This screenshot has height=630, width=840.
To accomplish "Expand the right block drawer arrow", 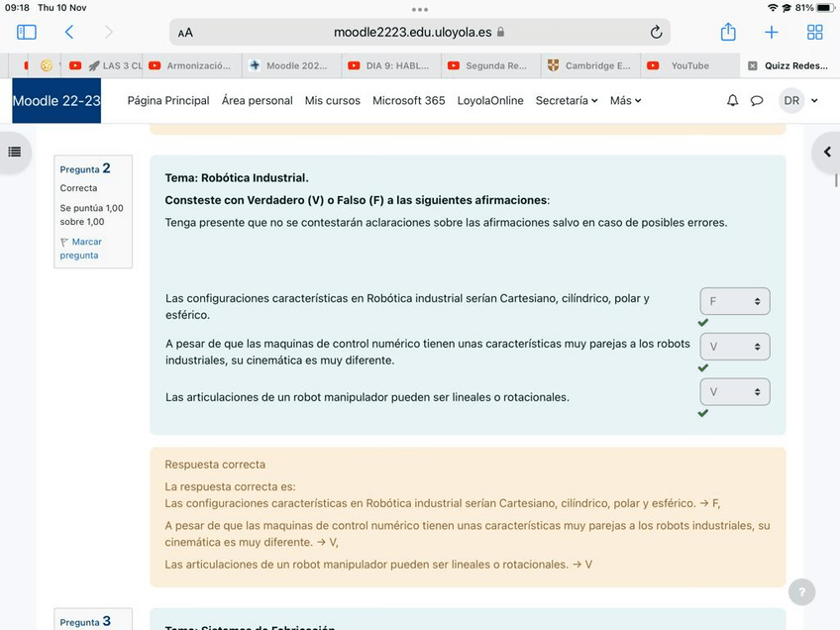I will click(826, 152).
